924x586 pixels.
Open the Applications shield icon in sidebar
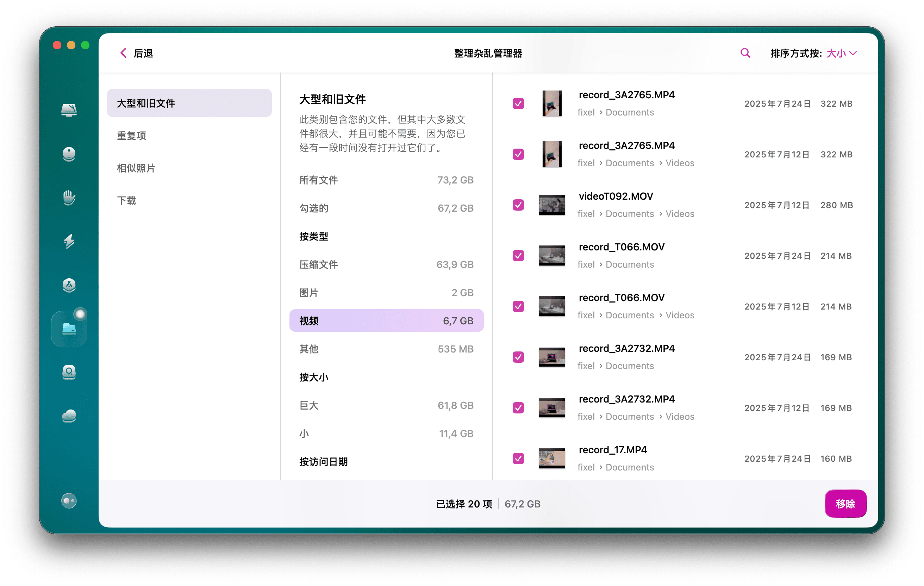69,286
